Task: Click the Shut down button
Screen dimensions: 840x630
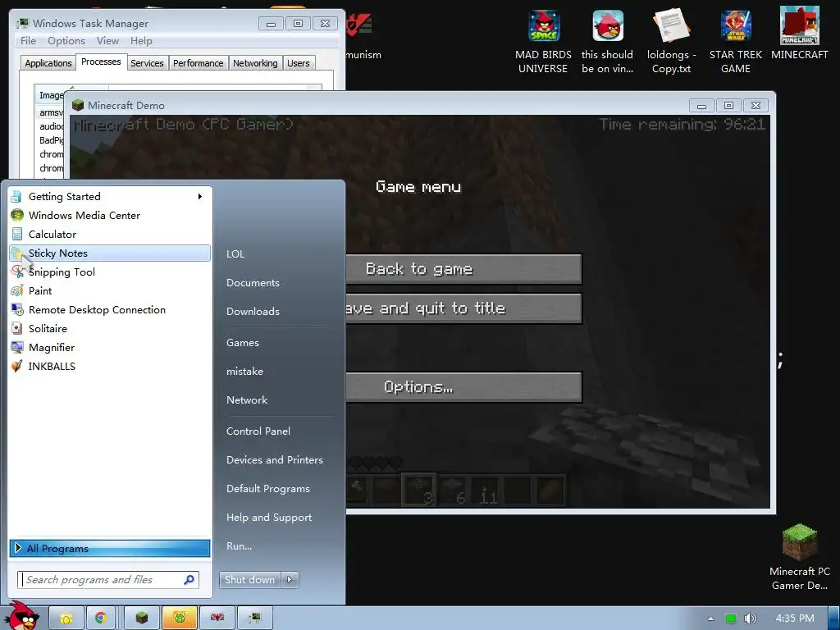Action: [250, 580]
